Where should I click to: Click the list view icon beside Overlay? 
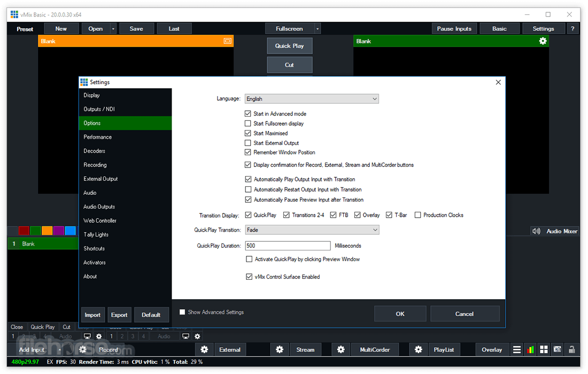[x=517, y=349]
